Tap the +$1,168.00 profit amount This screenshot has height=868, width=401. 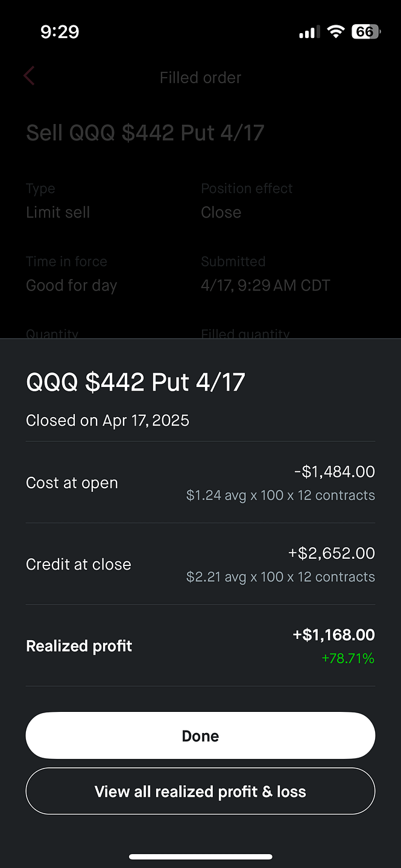333,635
